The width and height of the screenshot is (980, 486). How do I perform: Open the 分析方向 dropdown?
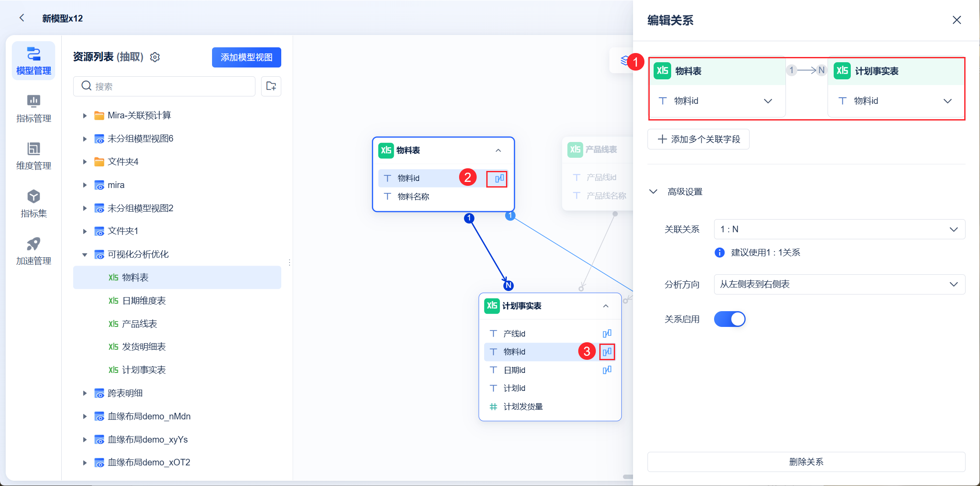[839, 284]
